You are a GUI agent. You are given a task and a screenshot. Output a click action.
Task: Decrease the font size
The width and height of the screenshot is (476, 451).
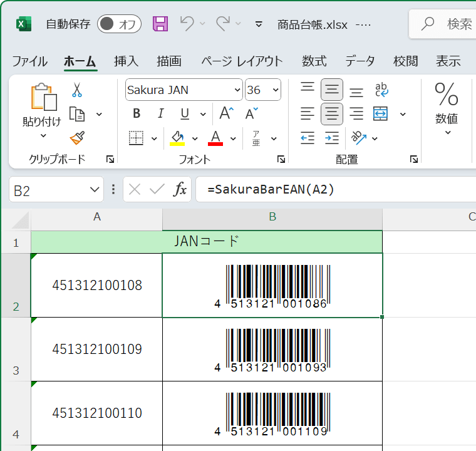(251, 113)
